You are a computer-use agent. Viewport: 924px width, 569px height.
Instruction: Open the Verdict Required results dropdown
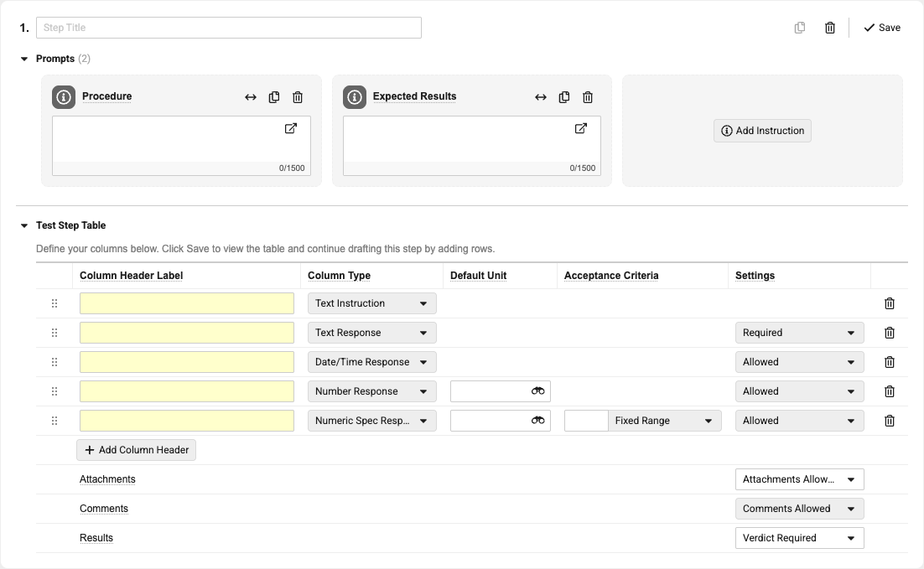[x=799, y=538]
